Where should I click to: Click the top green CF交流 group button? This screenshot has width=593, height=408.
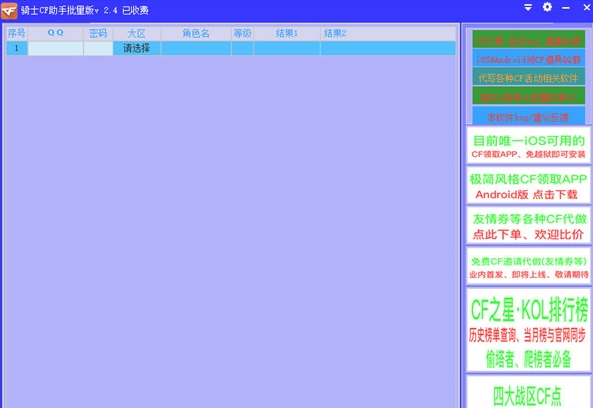click(529, 39)
